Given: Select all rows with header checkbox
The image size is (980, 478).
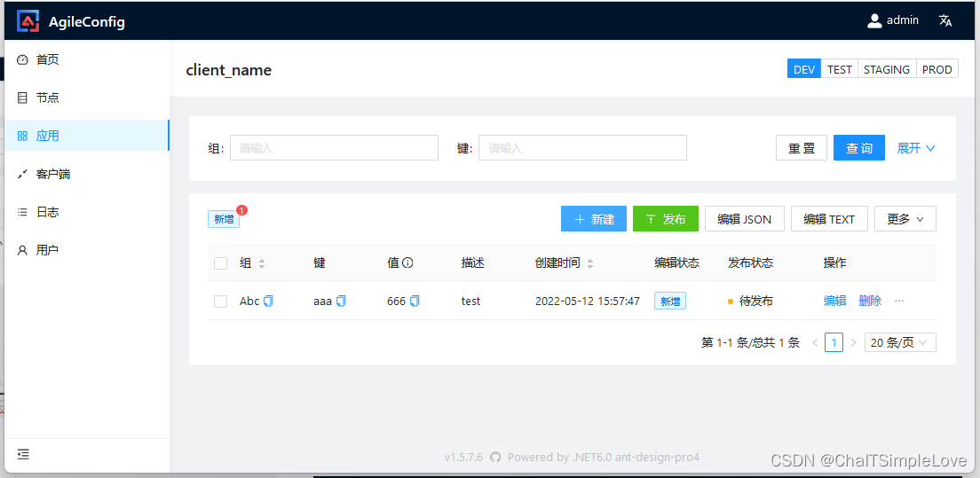Looking at the screenshot, I should [x=220, y=263].
